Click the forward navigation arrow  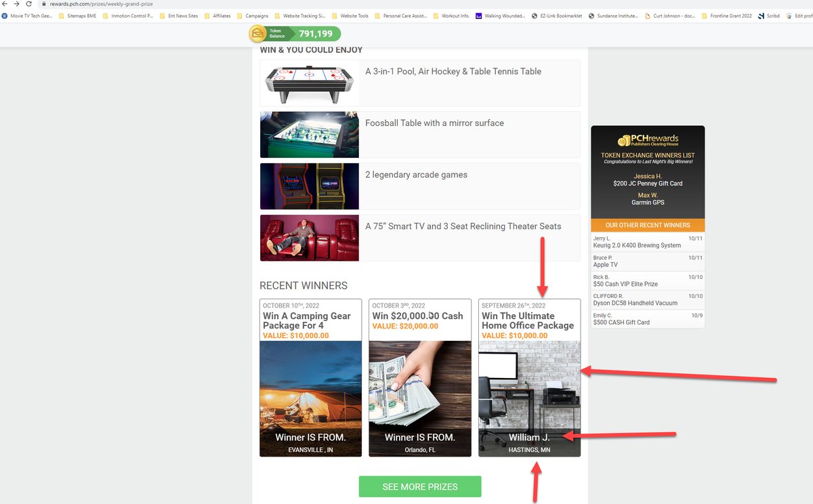click(x=17, y=3)
